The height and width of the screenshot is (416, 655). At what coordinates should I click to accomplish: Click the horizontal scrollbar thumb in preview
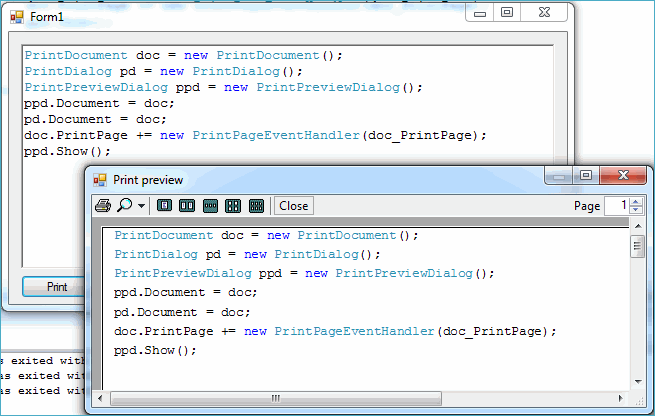click(x=276, y=398)
